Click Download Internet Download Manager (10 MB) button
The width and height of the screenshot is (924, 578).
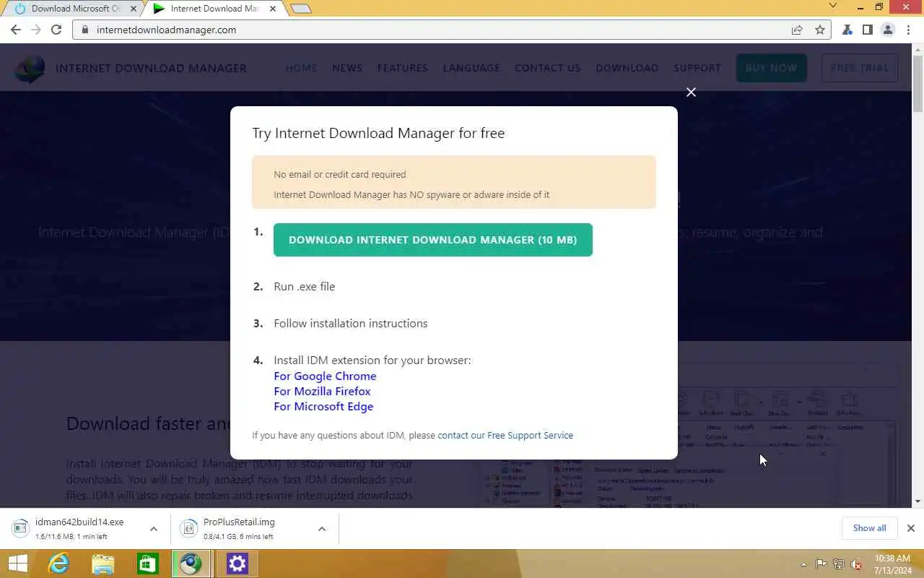pos(433,240)
